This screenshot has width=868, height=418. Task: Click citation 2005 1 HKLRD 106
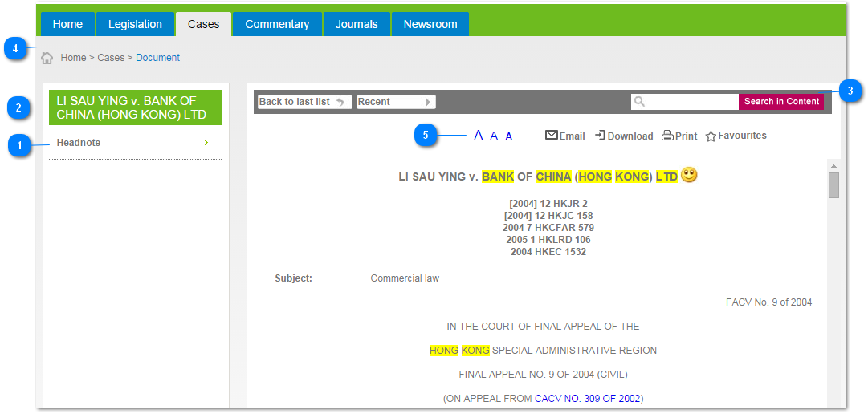pos(548,240)
